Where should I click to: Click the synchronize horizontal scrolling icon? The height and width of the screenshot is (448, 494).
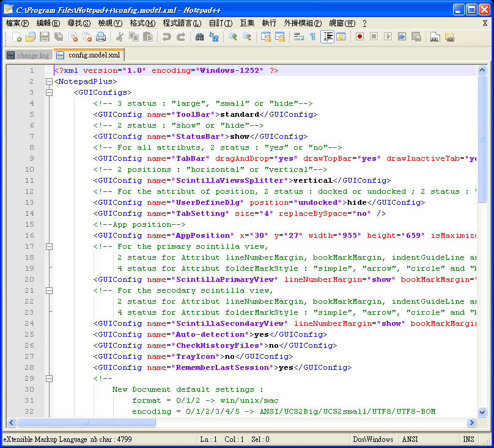[x=280, y=37]
